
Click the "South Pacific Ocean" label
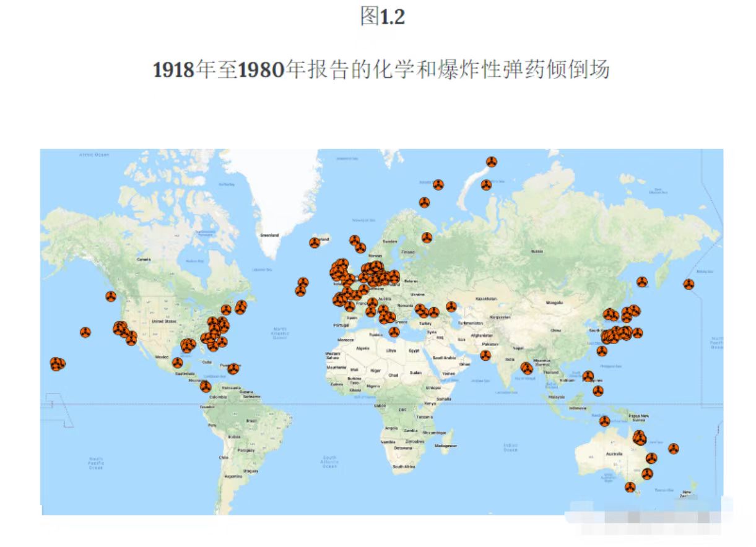(x=95, y=463)
